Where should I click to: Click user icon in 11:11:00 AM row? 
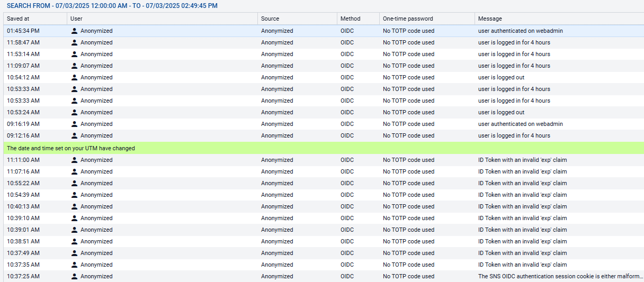[75, 160]
